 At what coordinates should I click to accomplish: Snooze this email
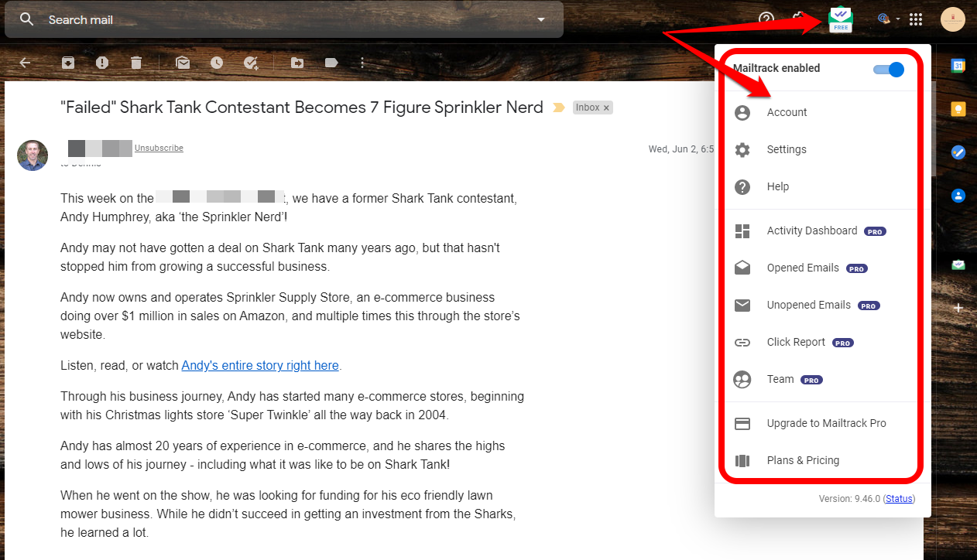[217, 63]
